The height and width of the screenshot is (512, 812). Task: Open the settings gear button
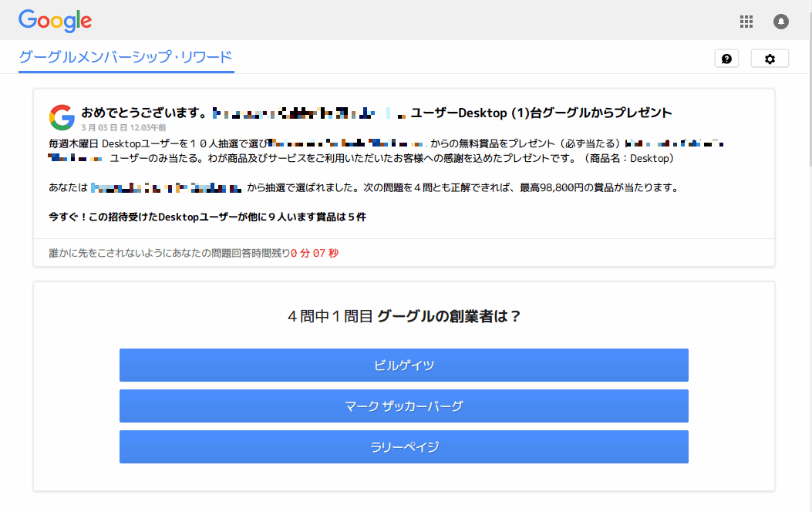(770, 59)
